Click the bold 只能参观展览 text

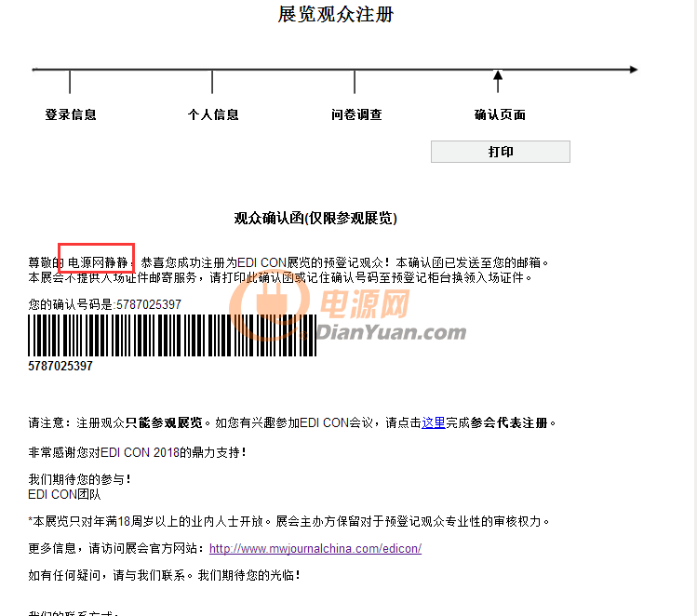coord(164,422)
